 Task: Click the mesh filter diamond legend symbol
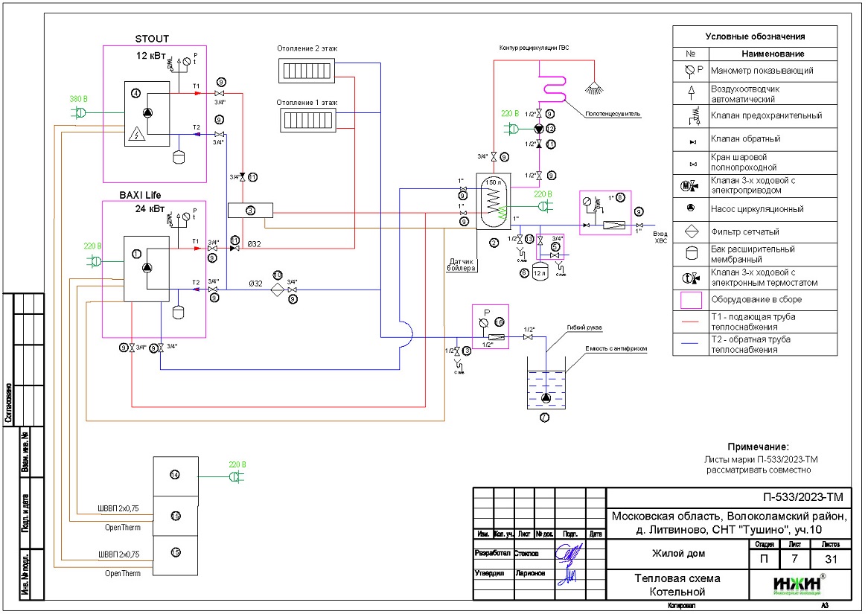coord(691,231)
